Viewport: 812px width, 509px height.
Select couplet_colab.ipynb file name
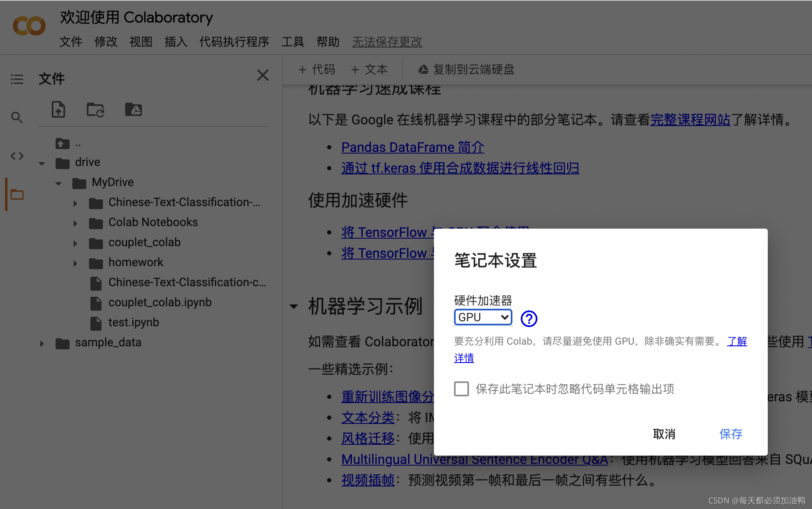[160, 302]
